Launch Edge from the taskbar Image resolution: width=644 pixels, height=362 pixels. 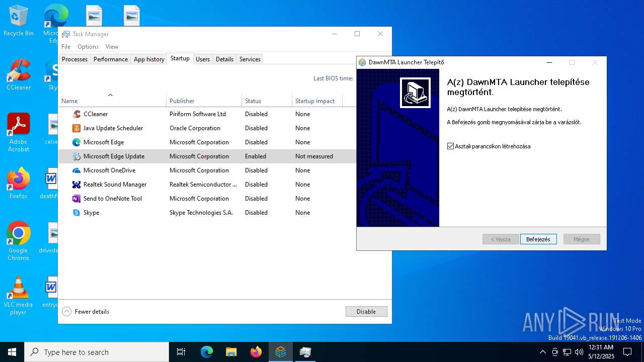click(207, 352)
